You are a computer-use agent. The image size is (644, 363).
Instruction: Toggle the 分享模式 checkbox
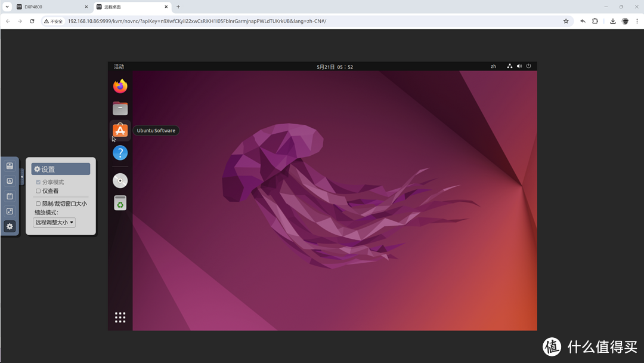click(38, 182)
